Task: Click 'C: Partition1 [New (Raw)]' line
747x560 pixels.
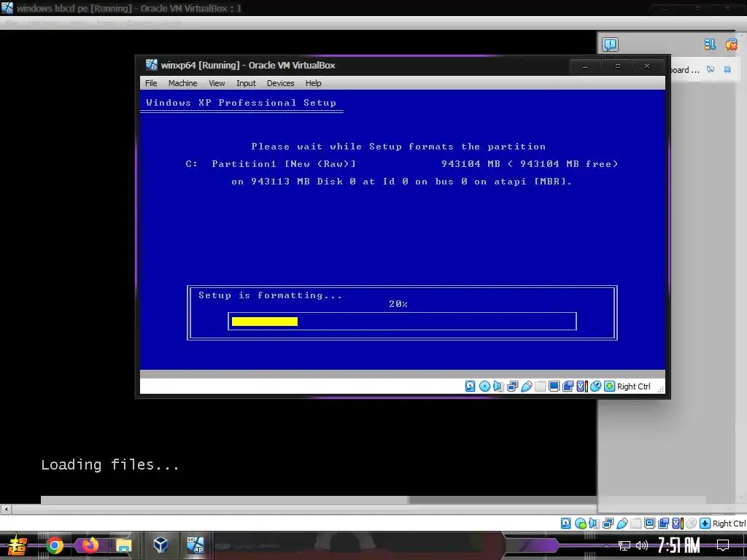Action: click(x=271, y=164)
